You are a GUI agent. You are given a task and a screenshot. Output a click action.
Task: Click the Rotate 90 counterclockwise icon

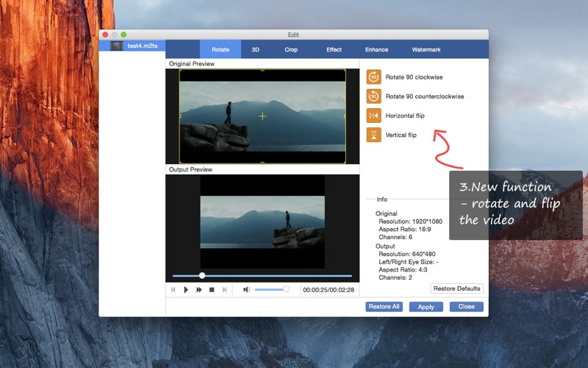374,96
